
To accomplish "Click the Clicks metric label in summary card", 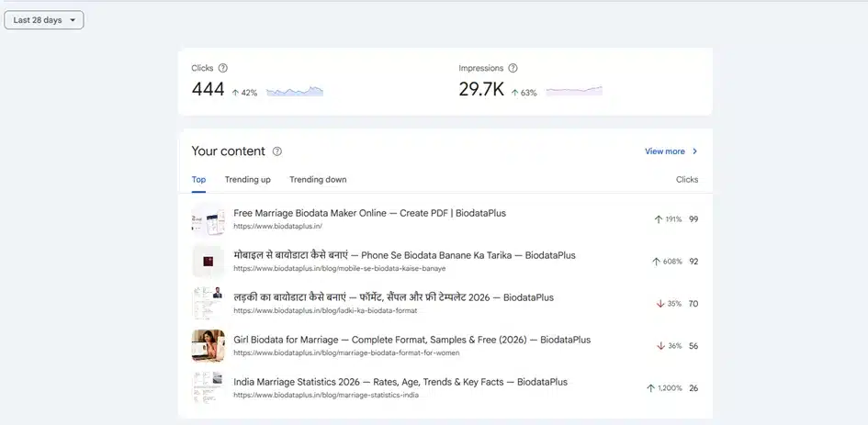I will pos(202,68).
